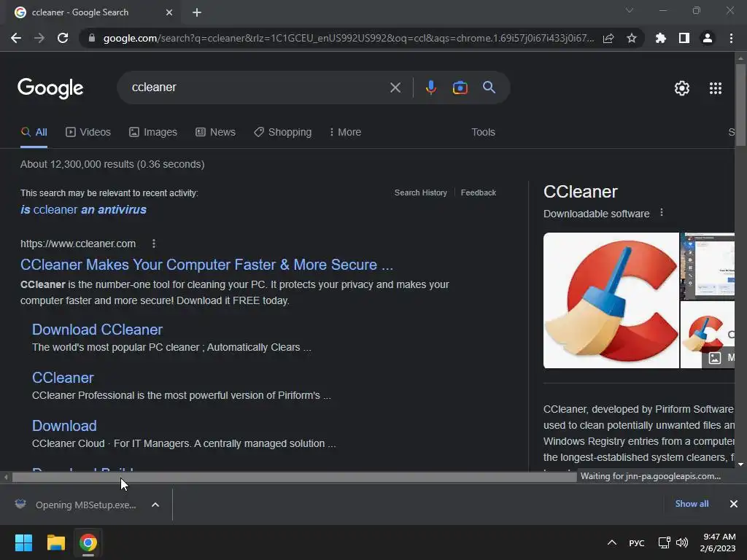Toggle the browser side panel
This screenshot has height=560, width=747.
click(x=684, y=38)
